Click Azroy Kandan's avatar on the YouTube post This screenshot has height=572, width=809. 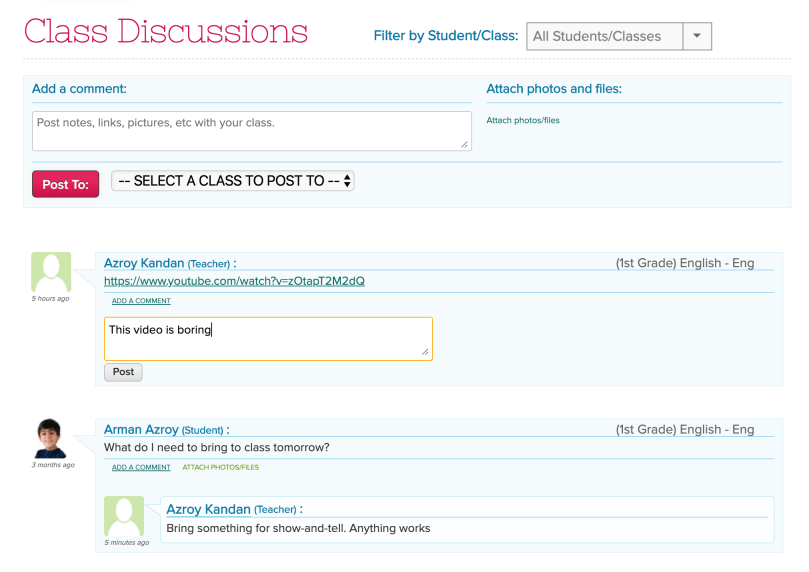[x=51, y=272]
